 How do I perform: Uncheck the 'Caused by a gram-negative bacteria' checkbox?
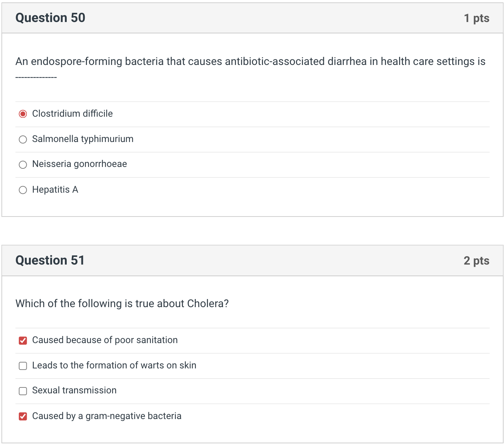point(23,416)
